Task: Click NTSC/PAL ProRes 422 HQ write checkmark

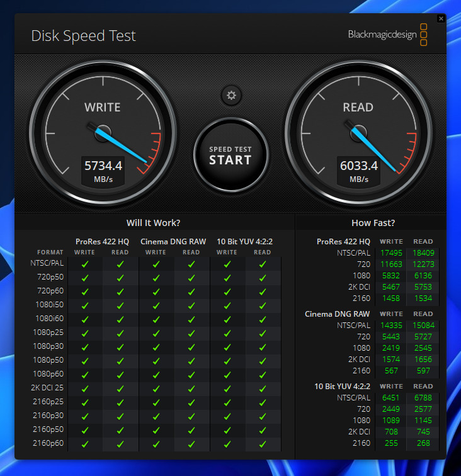Action: coord(85,264)
